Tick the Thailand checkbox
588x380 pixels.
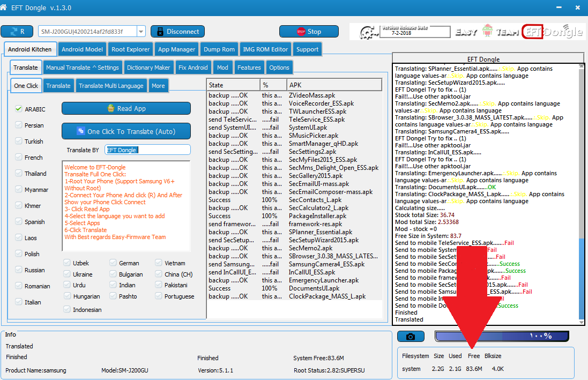[18, 173]
